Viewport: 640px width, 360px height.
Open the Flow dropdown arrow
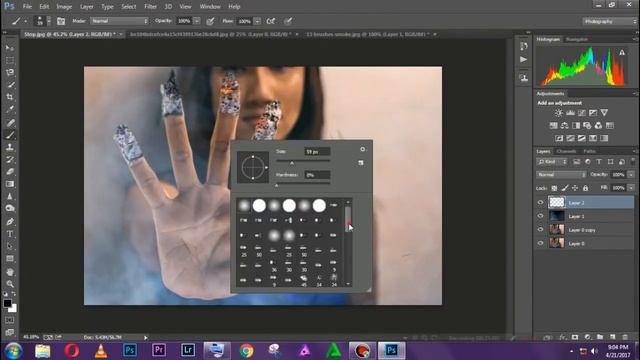tap(257, 21)
